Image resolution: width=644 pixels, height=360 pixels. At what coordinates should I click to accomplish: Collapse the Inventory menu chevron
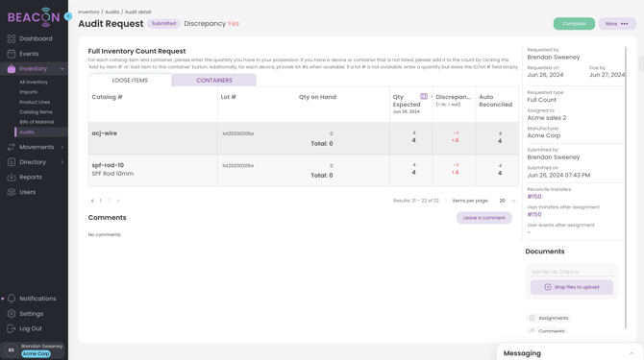(62, 69)
